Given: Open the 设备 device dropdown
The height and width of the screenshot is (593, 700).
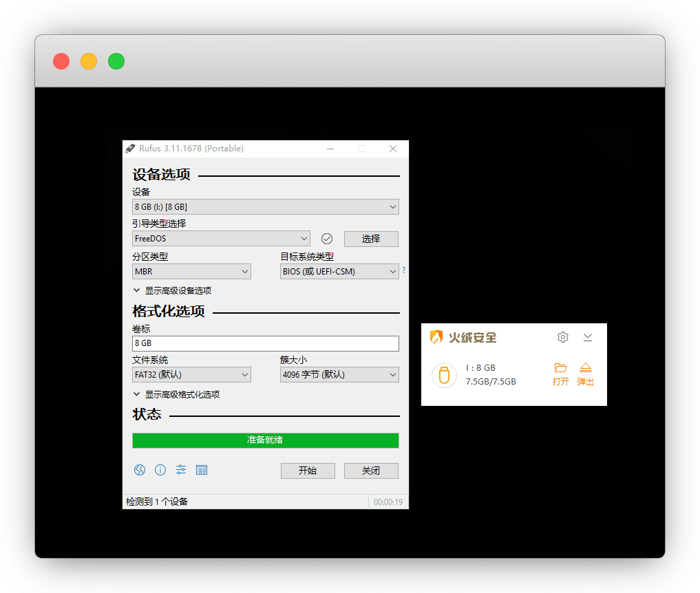Looking at the screenshot, I should pos(266,207).
